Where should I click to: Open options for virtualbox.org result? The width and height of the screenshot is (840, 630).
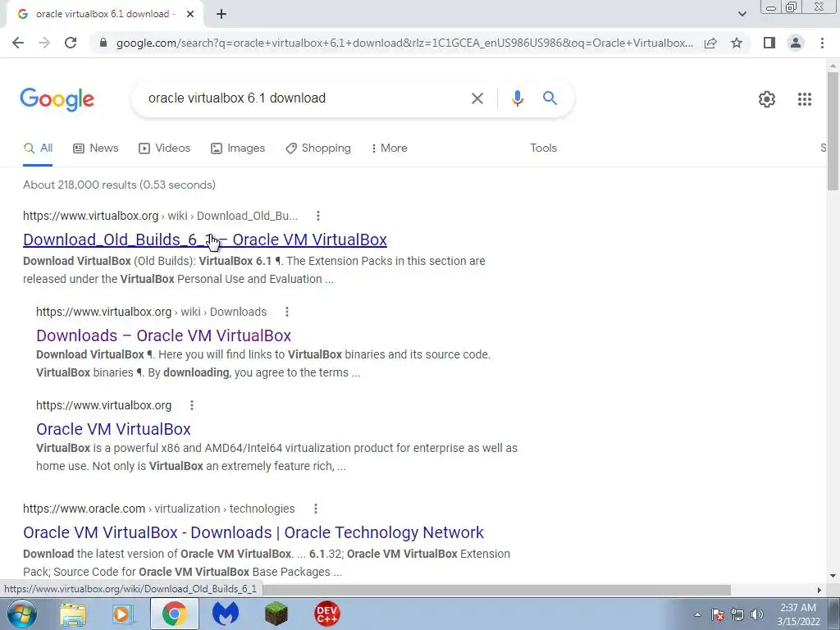pos(192,405)
